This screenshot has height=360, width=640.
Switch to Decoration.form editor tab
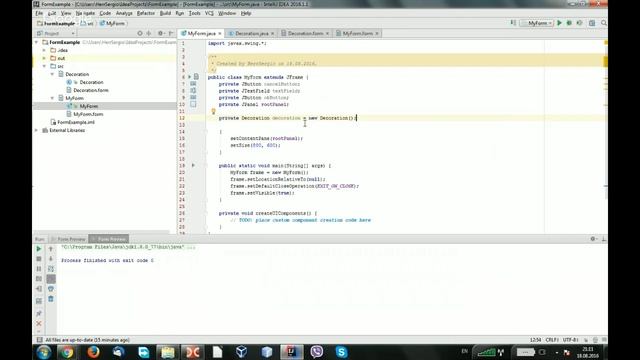tap(305, 33)
